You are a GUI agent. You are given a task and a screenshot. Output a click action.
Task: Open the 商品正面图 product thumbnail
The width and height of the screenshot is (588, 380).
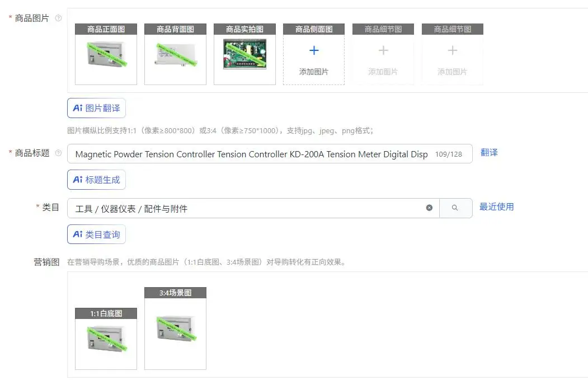tap(106, 54)
